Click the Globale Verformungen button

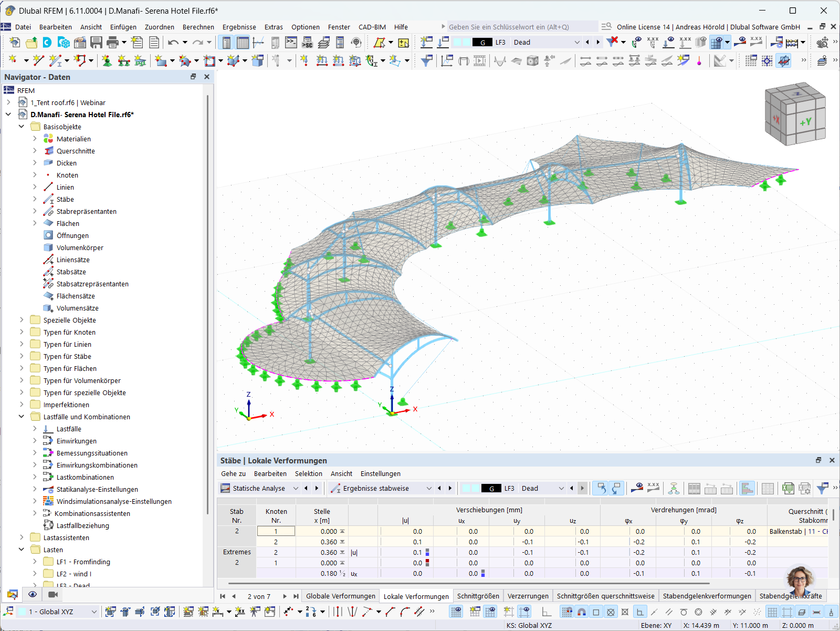pos(340,596)
